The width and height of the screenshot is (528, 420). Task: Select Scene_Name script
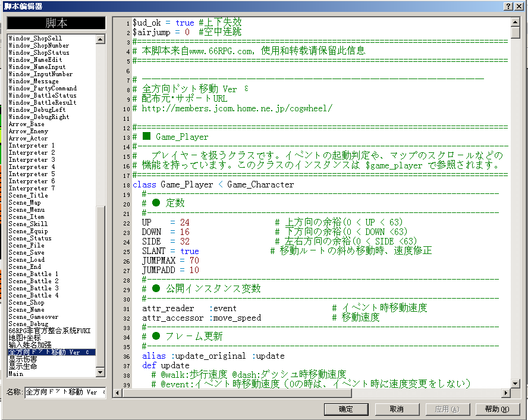26,309
